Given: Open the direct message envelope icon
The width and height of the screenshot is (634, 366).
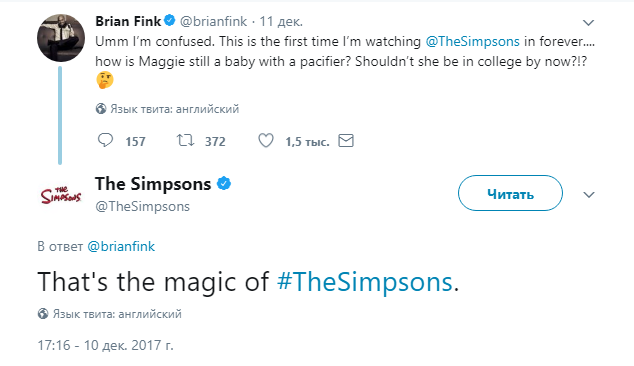Looking at the screenshot, I should coord(346,140).
